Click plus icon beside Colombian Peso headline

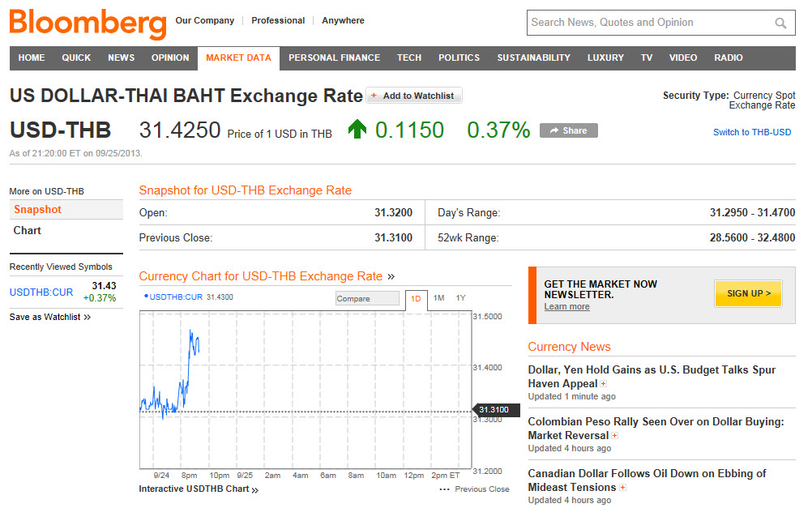coord(615,436)
